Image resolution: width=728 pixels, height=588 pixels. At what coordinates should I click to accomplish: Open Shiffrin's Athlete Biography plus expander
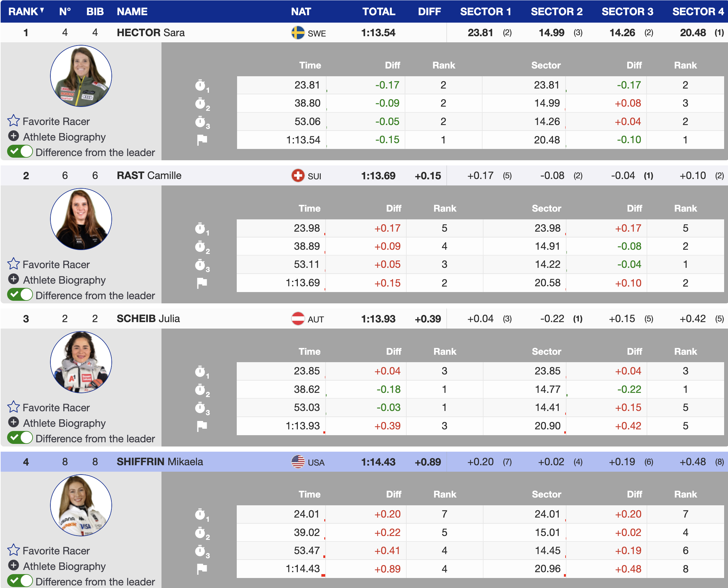14,565
